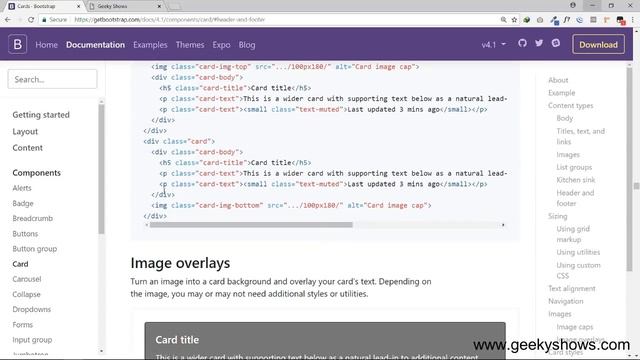
Task: Open the Forms component page
Action: point(22,325)
